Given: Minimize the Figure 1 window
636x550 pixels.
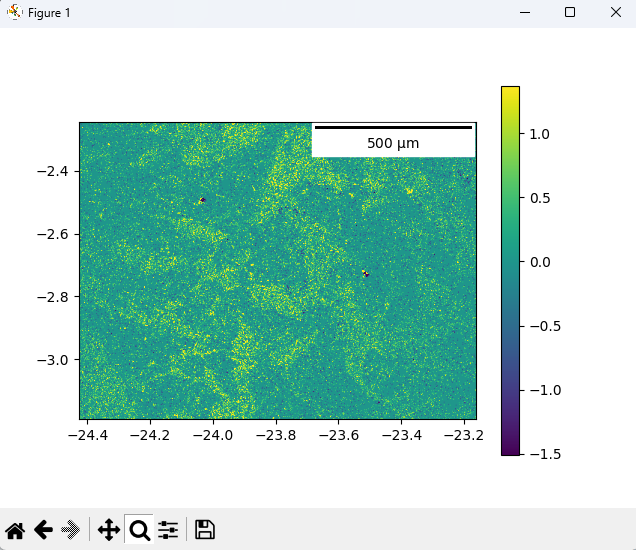Looking at the screenshot, I should [523, 12].
